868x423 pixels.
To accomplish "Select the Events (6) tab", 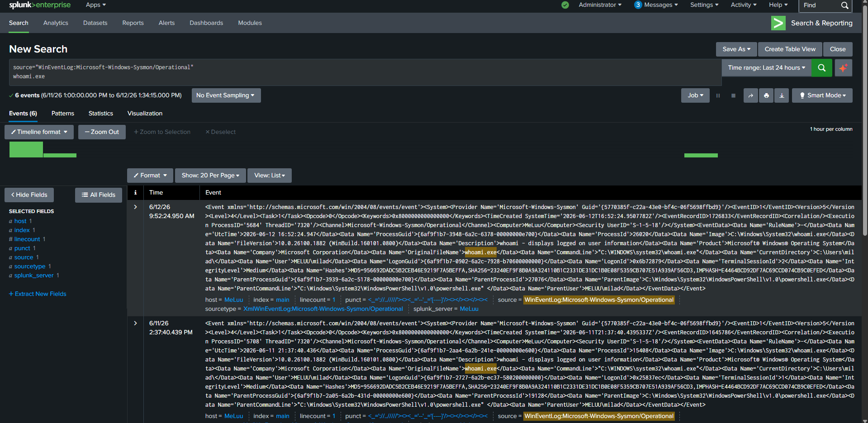I will [23, 114].
